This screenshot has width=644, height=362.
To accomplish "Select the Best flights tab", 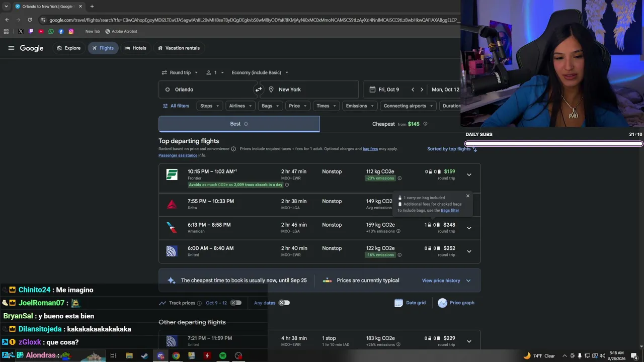I will [239, 124].
